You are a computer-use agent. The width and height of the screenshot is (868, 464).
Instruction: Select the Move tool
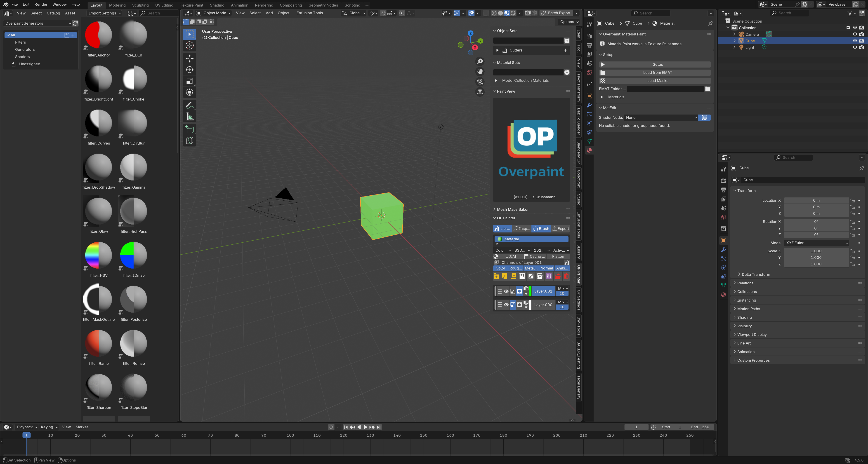[x=190, y=59]
